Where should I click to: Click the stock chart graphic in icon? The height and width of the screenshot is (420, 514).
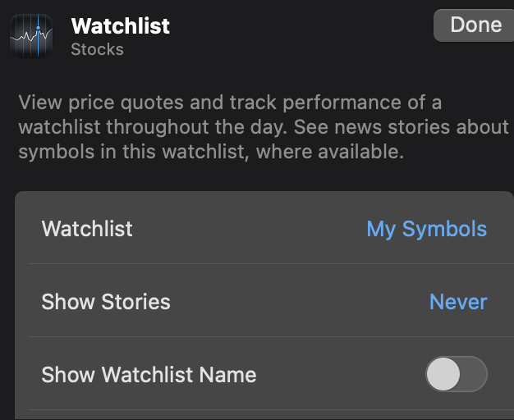(31, 36)
